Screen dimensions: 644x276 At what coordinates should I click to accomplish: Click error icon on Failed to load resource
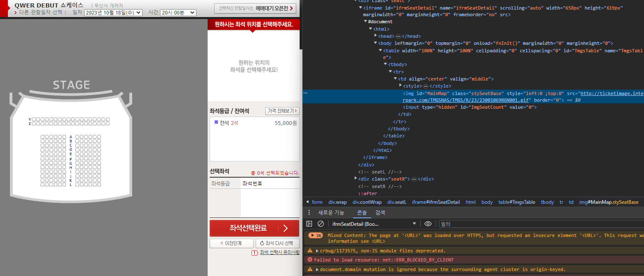(x=310, y=260)
